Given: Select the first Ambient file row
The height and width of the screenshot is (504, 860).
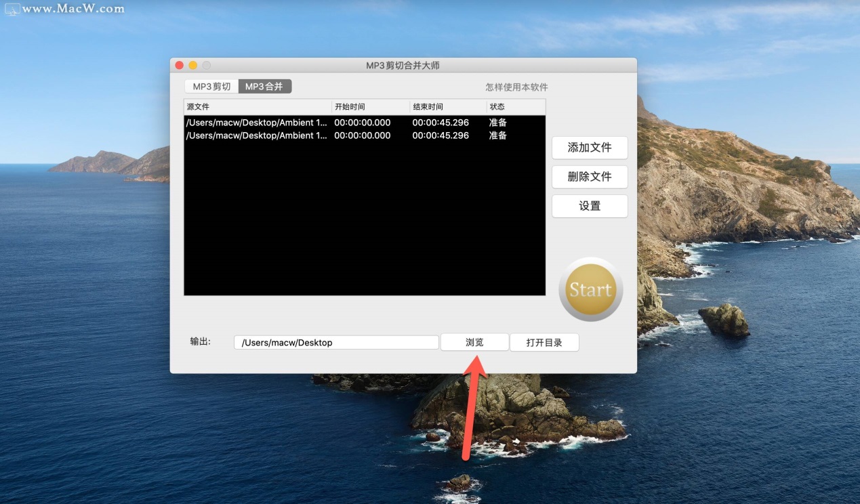Looking at the screenshot, I should click(256, 123).
